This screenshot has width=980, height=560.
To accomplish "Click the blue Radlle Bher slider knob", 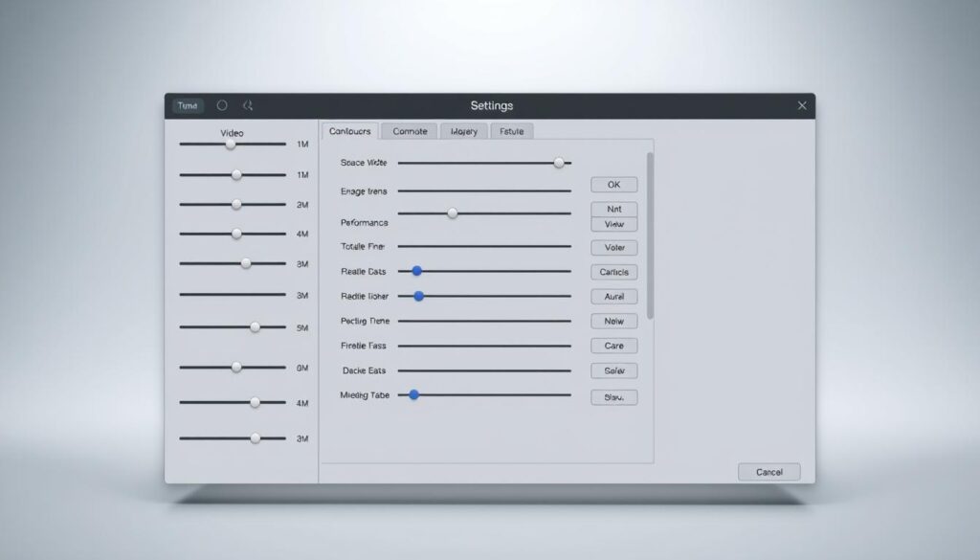I will [419, 296].
